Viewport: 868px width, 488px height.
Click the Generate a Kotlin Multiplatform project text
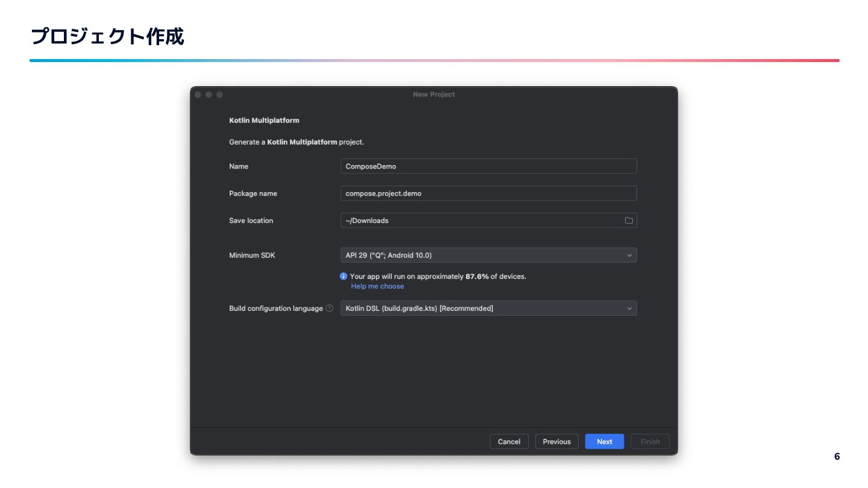[x=297, y=142]
